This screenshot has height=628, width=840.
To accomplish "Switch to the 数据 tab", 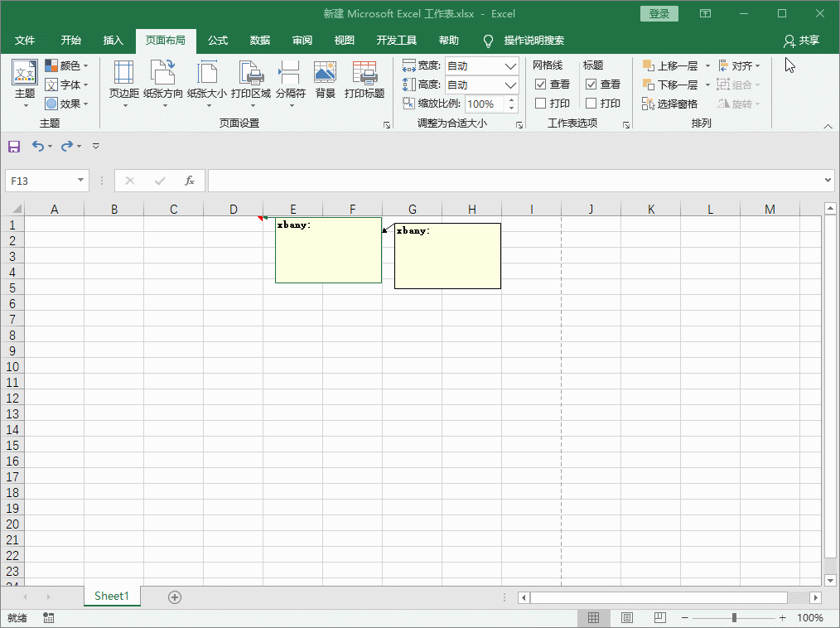I will [x=260, y=41].
